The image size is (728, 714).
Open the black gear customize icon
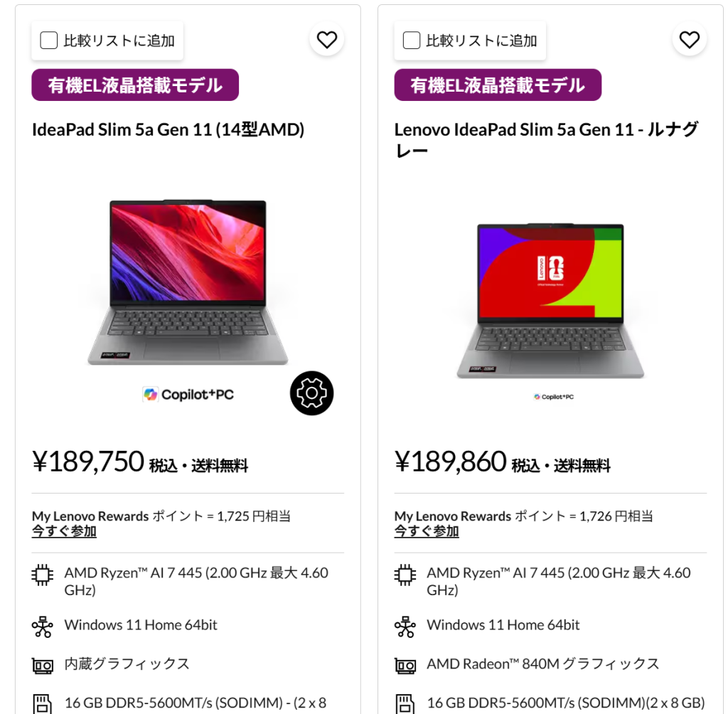[311, 393]
